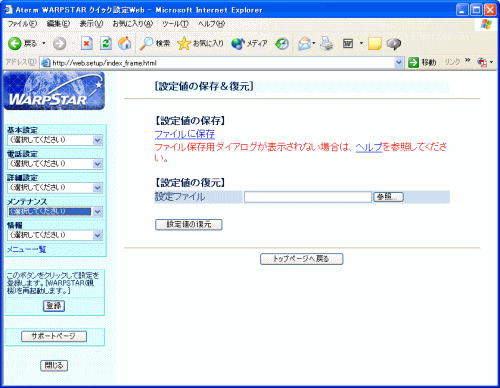500x388 pixels.
Task: Open the メンテナンス dropdown list
Action: point(55,211)
